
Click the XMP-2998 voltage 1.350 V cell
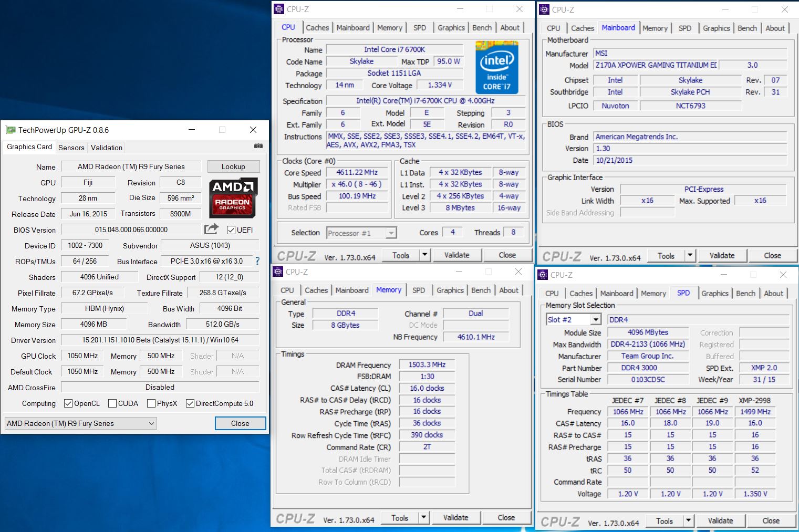pos(755,494)
